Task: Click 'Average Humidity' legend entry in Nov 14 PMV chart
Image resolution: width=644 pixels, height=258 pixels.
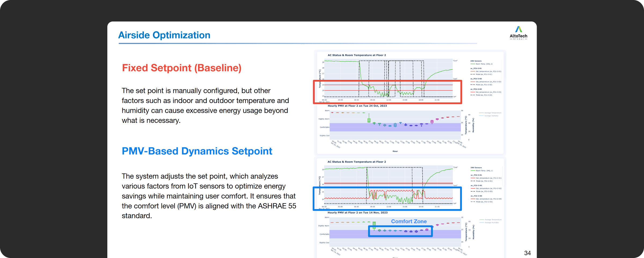Action: tap(489, 223)
